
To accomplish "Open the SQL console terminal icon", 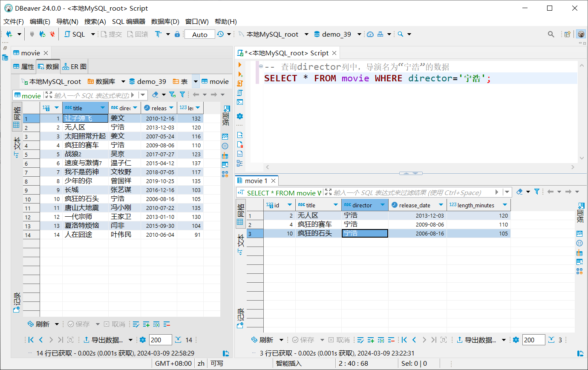I will pyautogui.click(x=240, y=102).
